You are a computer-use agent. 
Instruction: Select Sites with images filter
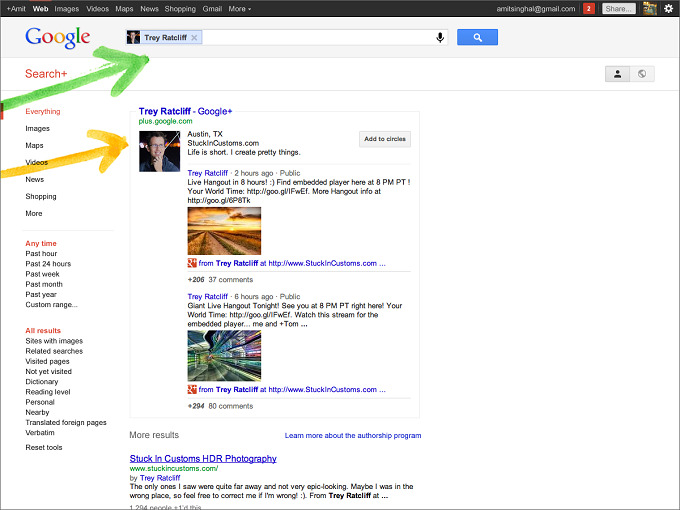coord(54,341)
